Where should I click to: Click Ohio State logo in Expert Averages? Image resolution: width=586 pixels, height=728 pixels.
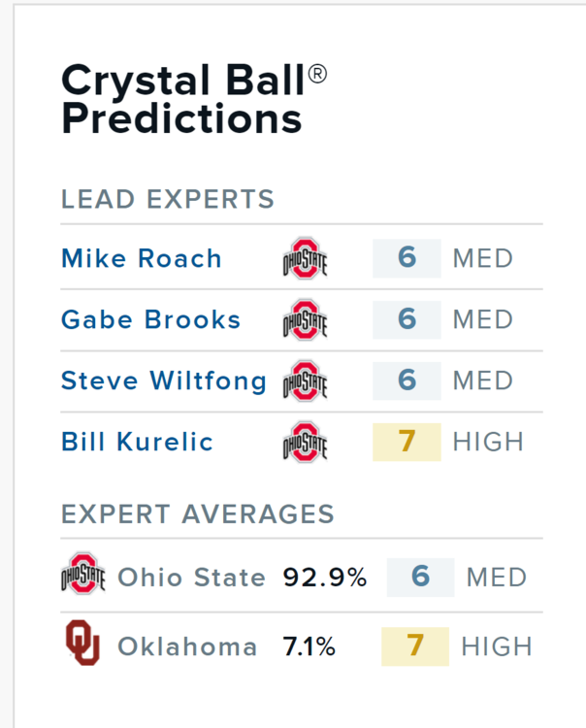[x=82, y=577]
